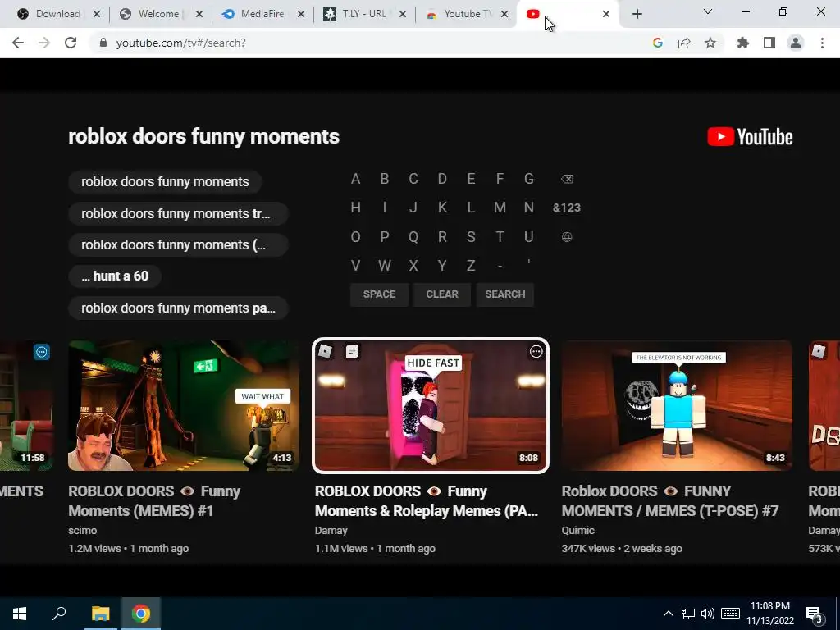Play the elevator not working 8:43 video

coord(677,405)
